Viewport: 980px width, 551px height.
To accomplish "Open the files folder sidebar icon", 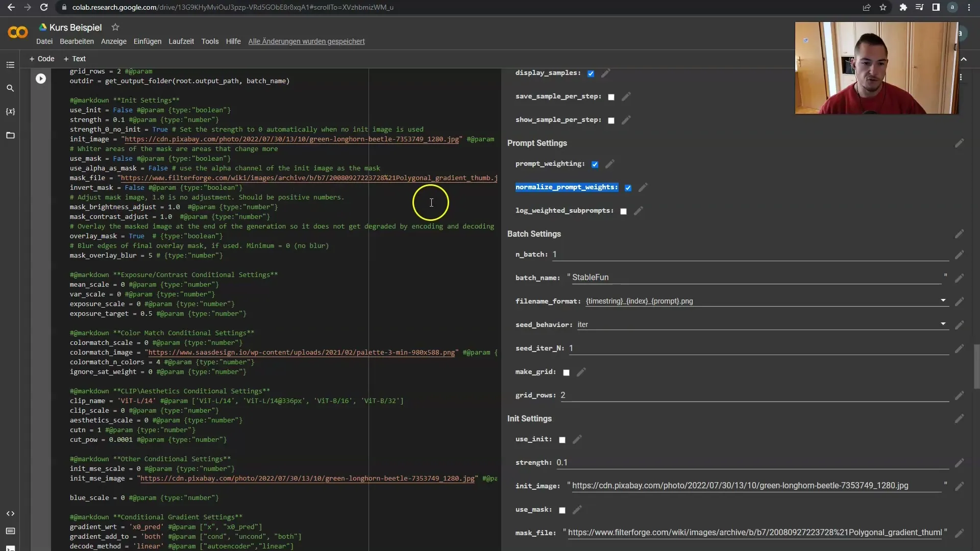I will (x=10, y=135).
